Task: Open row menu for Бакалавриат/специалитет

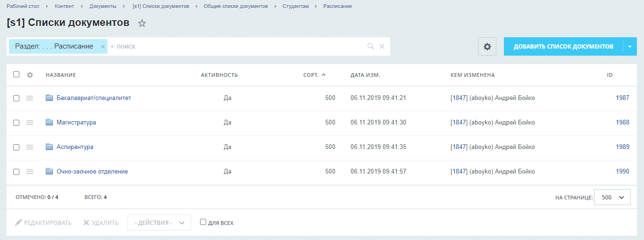Action: tap(30, 98)
